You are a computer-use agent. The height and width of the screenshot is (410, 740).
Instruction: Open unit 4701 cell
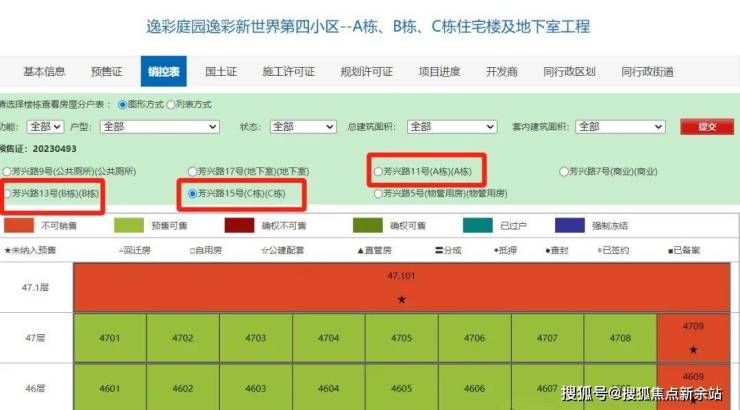tap(109, 338)
